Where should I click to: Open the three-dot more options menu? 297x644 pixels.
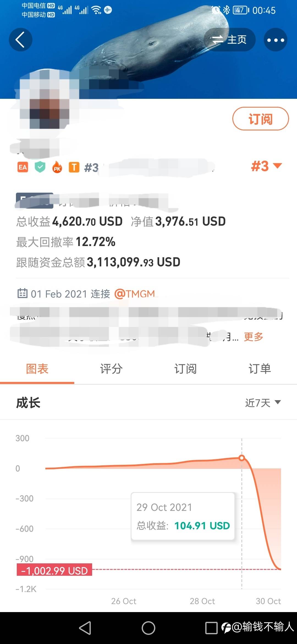pos(276,40)
